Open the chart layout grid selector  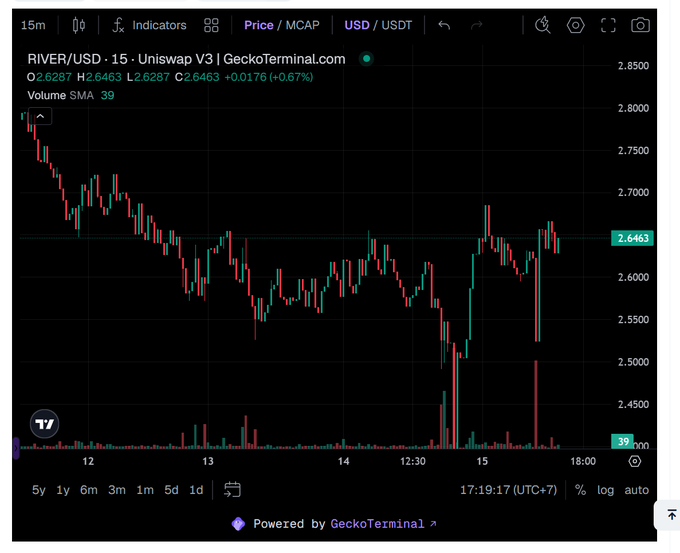(211, 25)
